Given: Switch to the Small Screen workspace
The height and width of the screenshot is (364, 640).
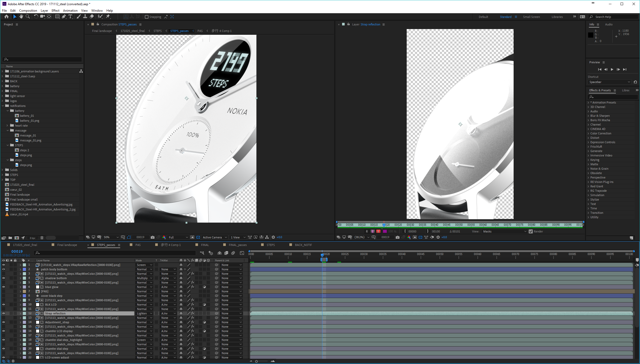Looking at the screenshot, I should point(531,17).
